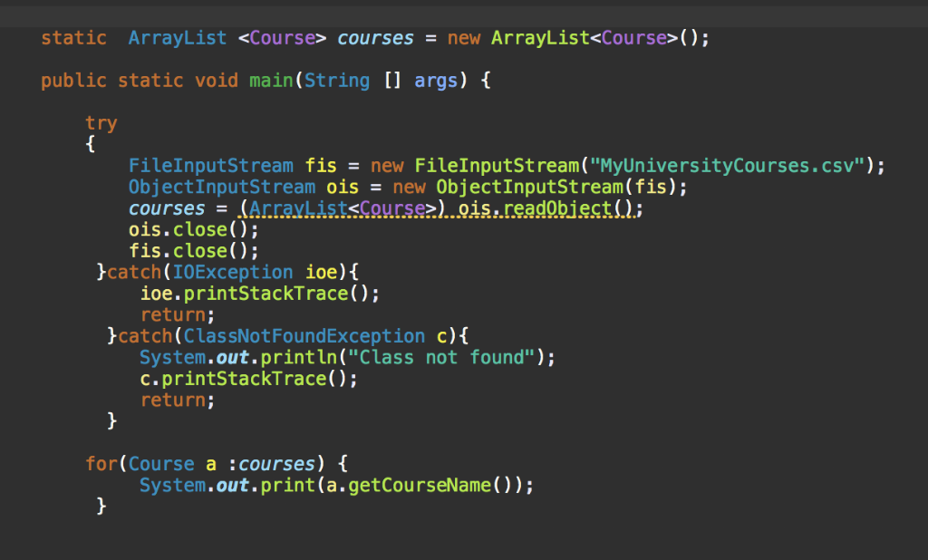Image resolution: width=928 pixels, height=560 pixels.
Task: Click the static keyword on the courses field
Action: [74, 38]
